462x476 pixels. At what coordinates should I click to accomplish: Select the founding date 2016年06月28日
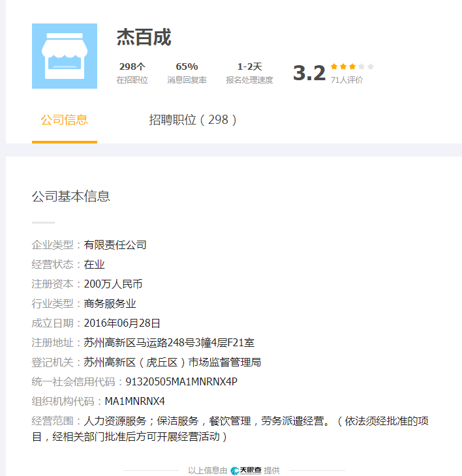coord(122,323)
